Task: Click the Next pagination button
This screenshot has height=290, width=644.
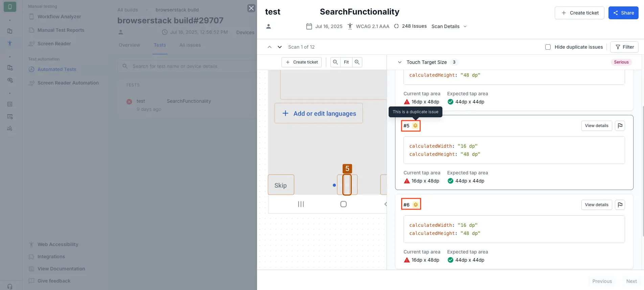Action: [631, 281]
